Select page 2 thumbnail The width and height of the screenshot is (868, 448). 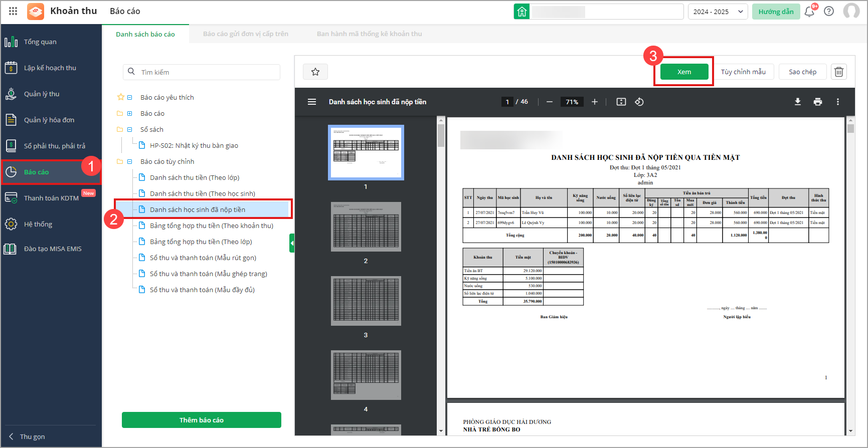(x=366, y=227)
